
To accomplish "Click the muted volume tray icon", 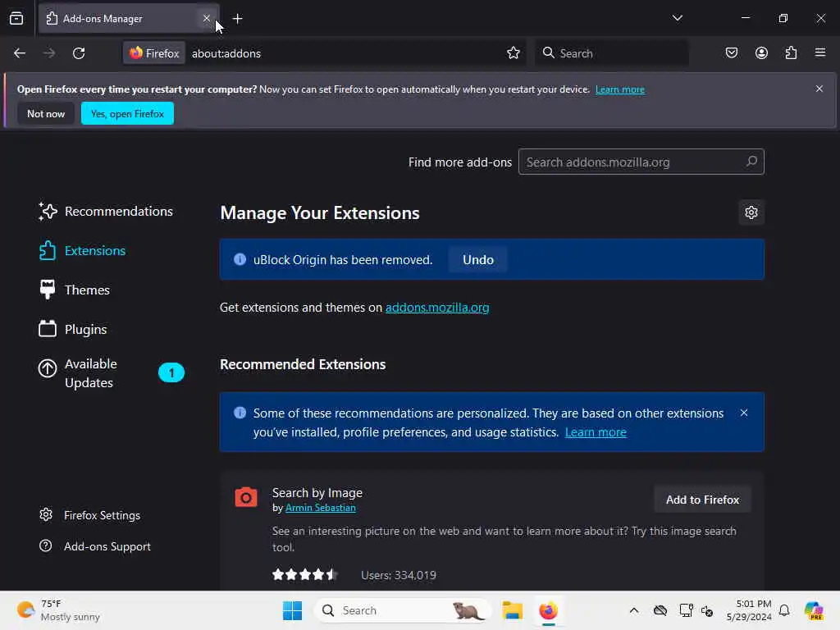I will (707, 610).
